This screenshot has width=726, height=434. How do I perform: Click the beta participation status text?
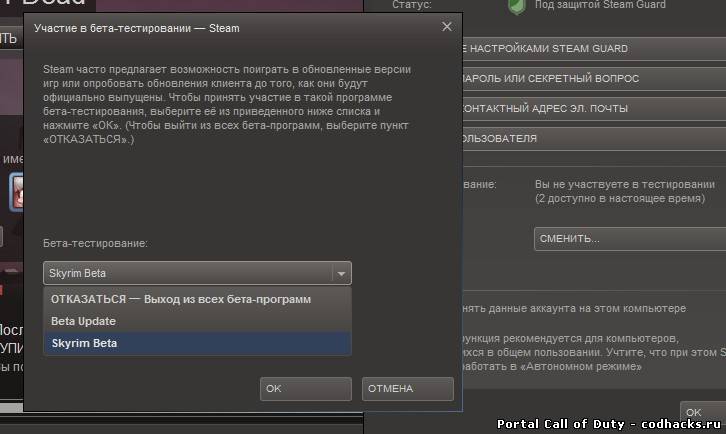(x=625, y=191)
